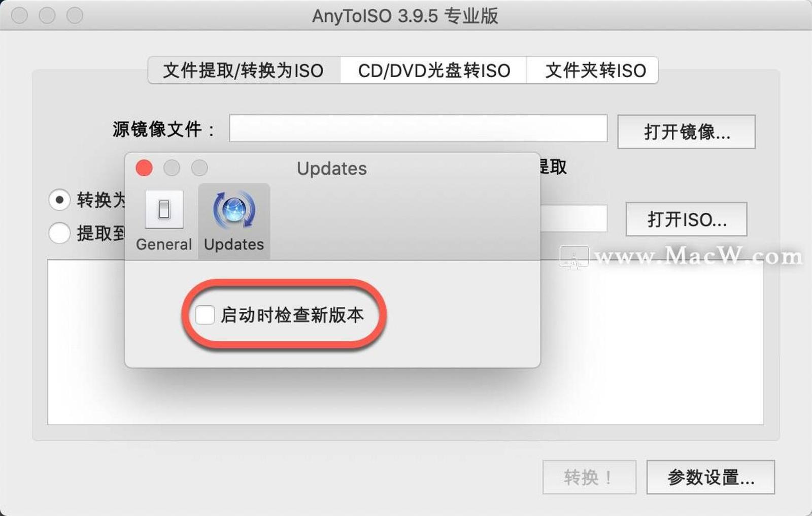
Task: Click the main window zoom button
Action: coord(75,15)
